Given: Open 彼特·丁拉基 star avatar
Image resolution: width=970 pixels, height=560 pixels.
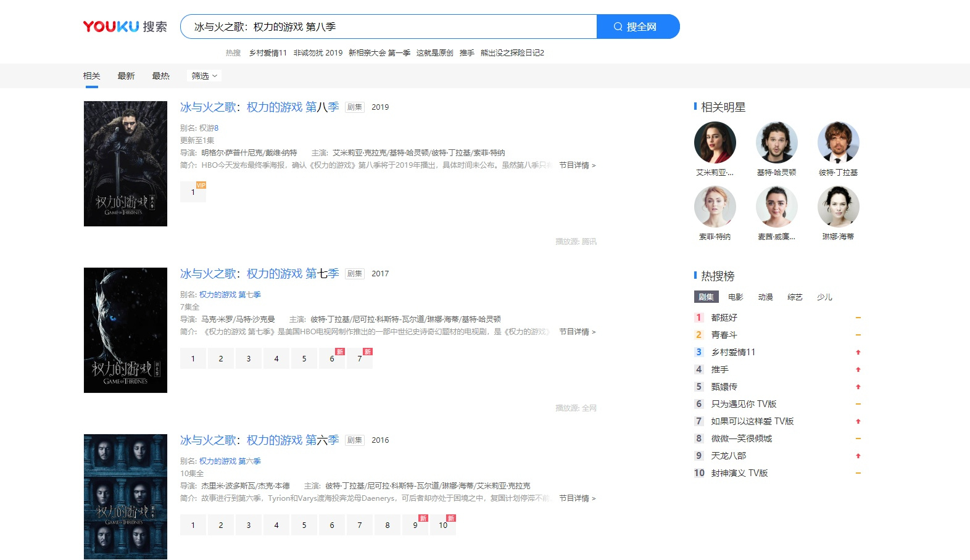Looking at the screenshot, I should coord(838,142).
